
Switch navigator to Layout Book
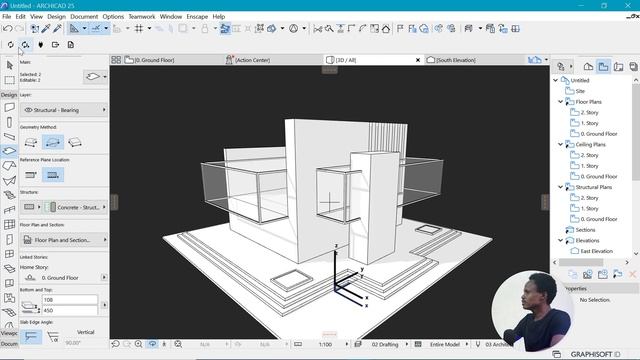[x=618, y=67]
